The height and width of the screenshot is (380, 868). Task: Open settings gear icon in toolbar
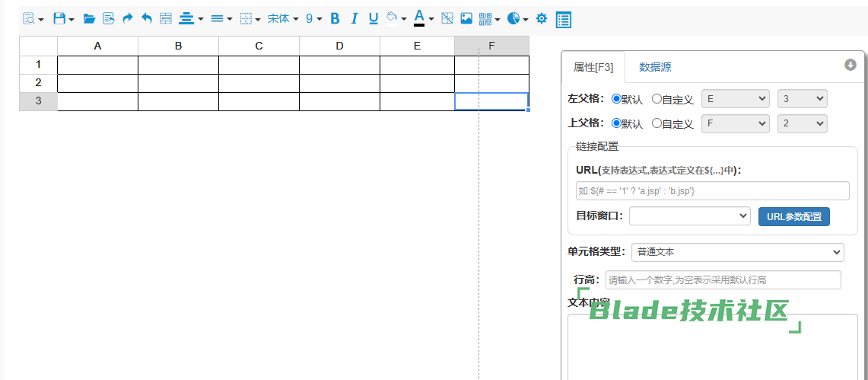[542, 18]
